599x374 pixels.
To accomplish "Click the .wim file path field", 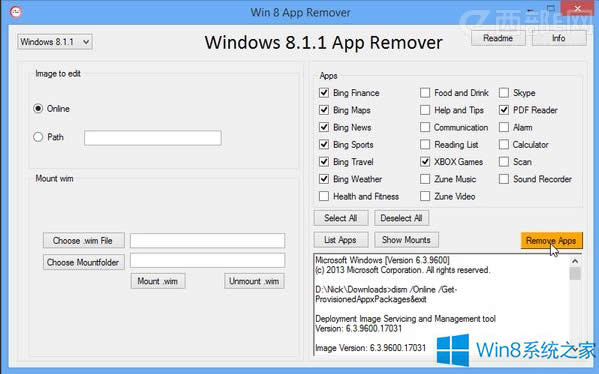I will [x=207, y=241].
